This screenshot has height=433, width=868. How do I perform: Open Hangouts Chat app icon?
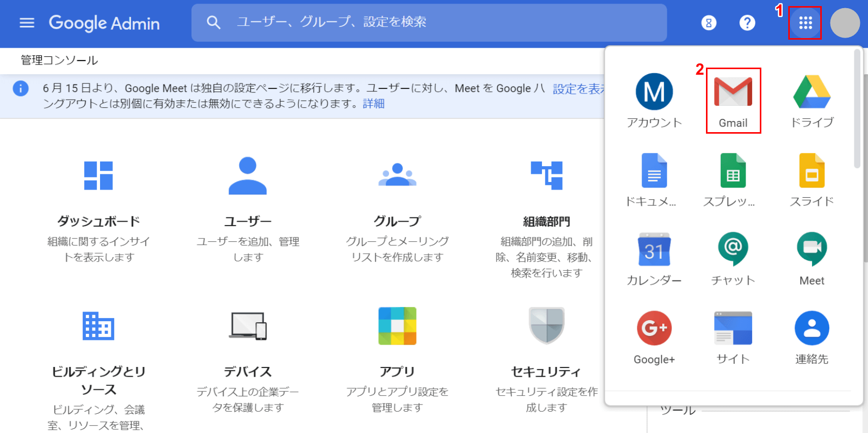(x=733, y=258)
